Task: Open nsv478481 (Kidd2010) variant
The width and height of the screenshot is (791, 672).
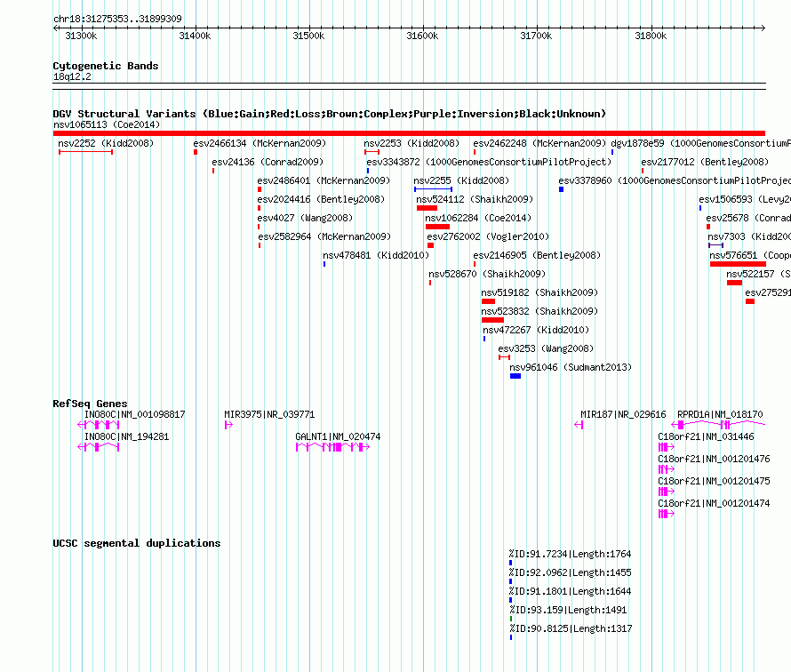Action: [376, 255]
